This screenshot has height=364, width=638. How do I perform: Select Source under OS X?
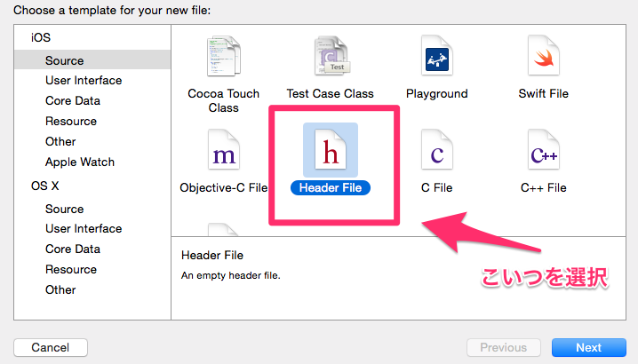pos(64,209)
